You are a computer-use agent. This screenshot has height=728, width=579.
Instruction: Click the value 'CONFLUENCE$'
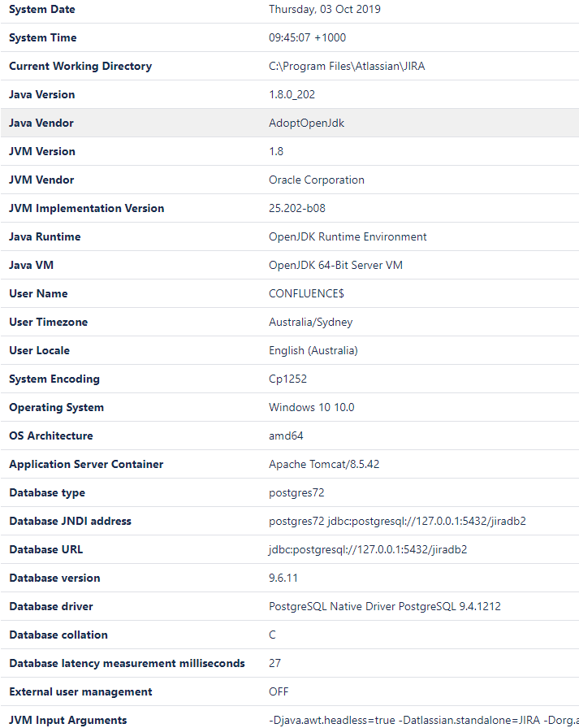(306, 293)
